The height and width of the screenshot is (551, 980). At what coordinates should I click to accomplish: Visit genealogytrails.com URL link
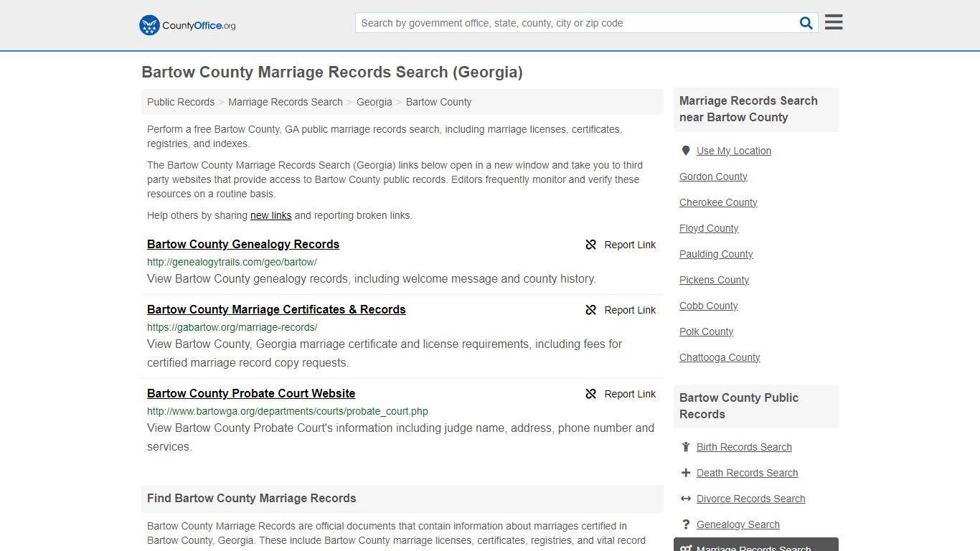232,262
